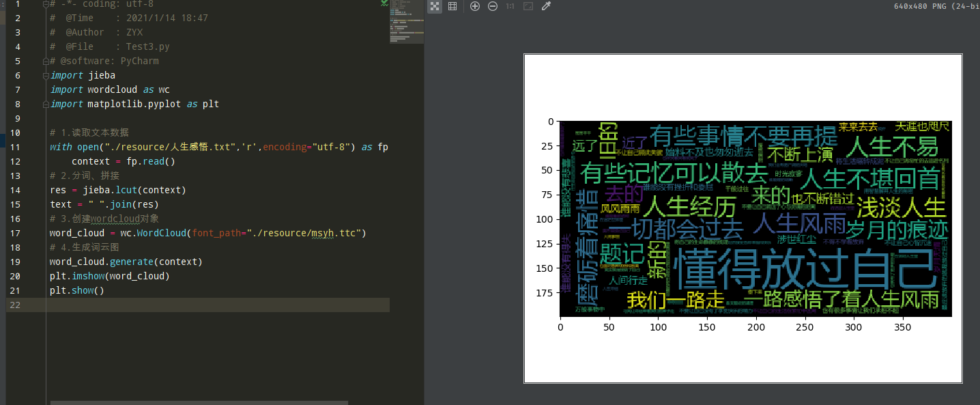Click 'word_cloud.generate(context)' line
The image size is (980, 405).
coord(126,262)
